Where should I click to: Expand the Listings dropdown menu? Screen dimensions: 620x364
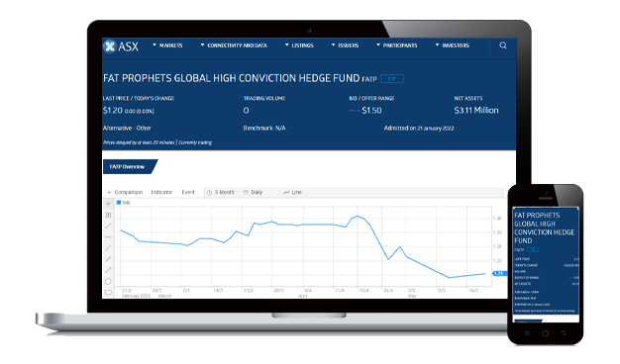(299, 45)
